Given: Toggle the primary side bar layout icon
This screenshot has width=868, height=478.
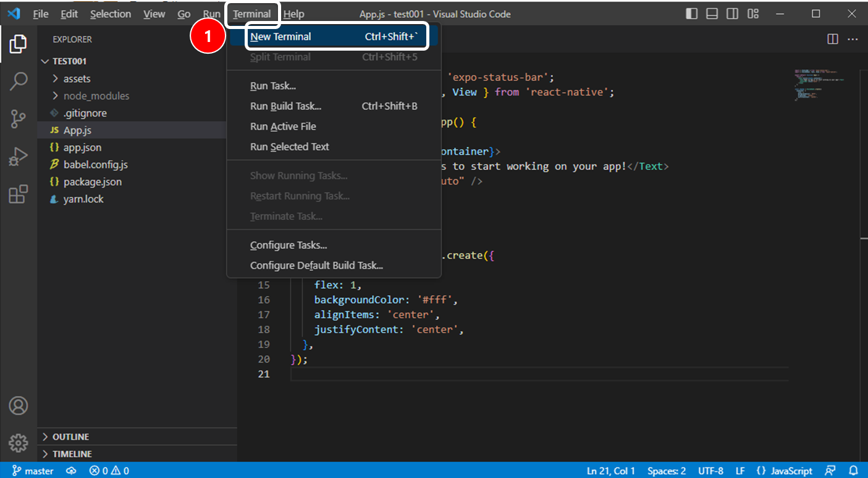Looking at the screenshot, I should pyautogui.click(x=692, y=14).
